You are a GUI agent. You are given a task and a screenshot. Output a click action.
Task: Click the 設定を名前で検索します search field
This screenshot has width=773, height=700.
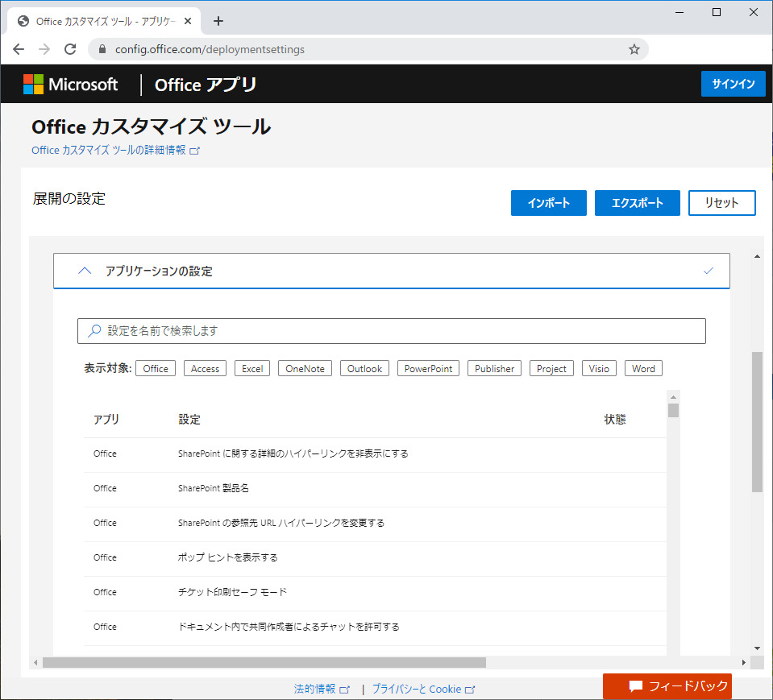click(392, 331)
